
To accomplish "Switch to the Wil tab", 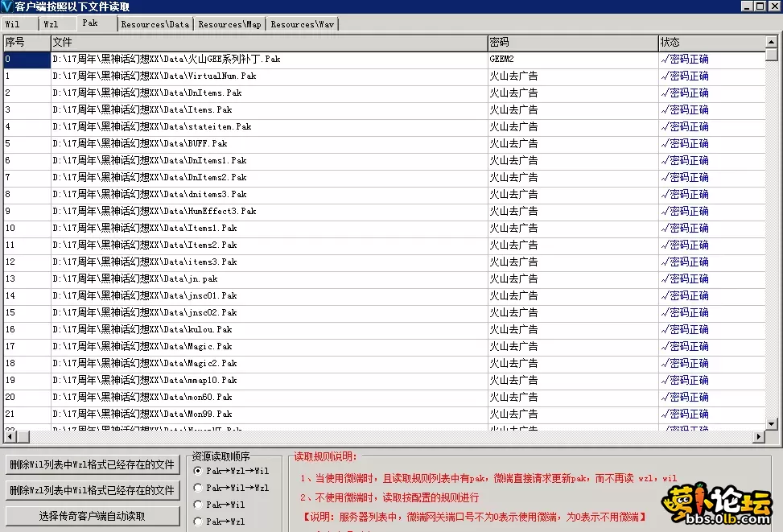I will click(x=19, y=24).
